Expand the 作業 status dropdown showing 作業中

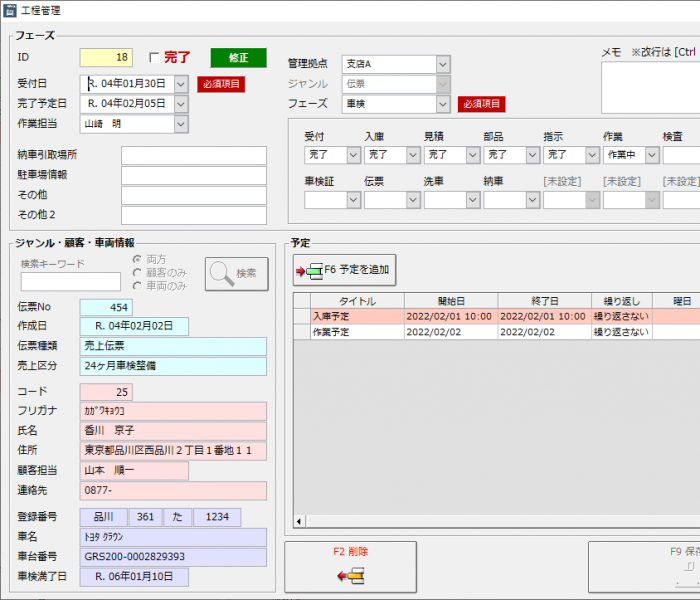(x=652, y=155)
